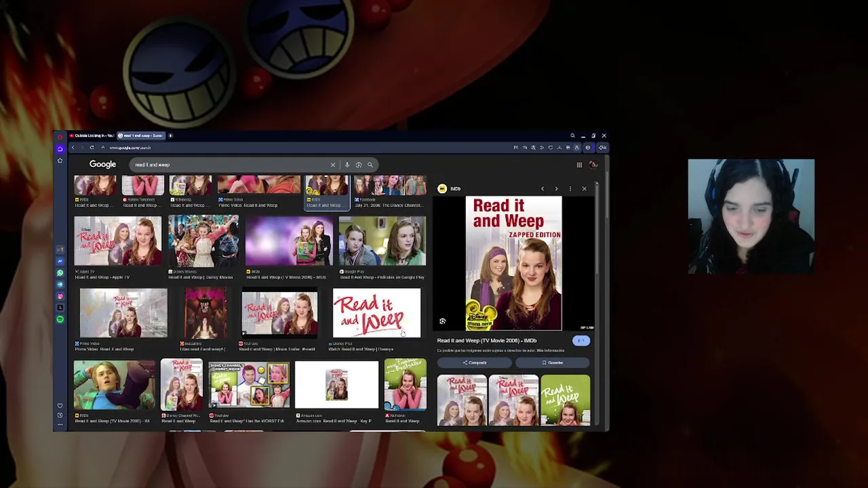The width and height of the screenshot is (868, 488).
Task: Open the green Read it and Weep related image
Action: pyautogui.click(x=565, y=400)
